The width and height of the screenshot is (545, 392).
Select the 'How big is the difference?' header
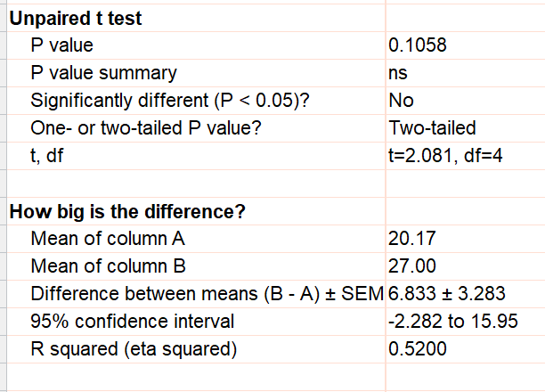coord(126,212)
